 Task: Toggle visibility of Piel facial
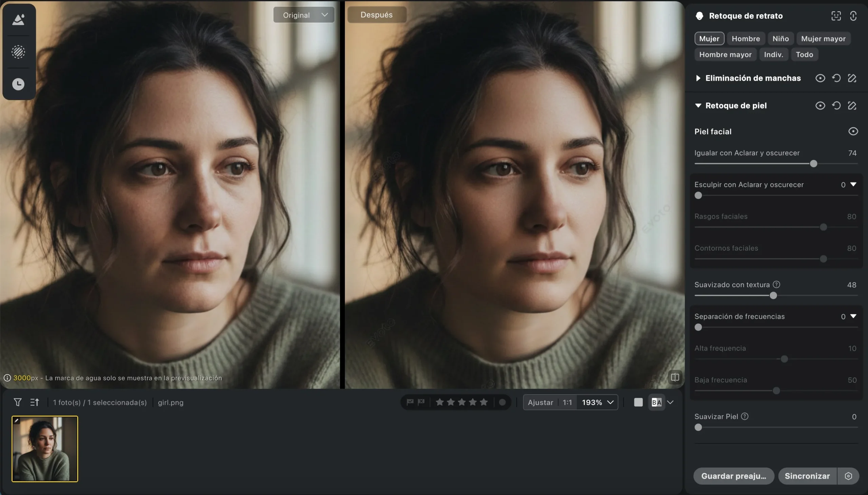853,131
